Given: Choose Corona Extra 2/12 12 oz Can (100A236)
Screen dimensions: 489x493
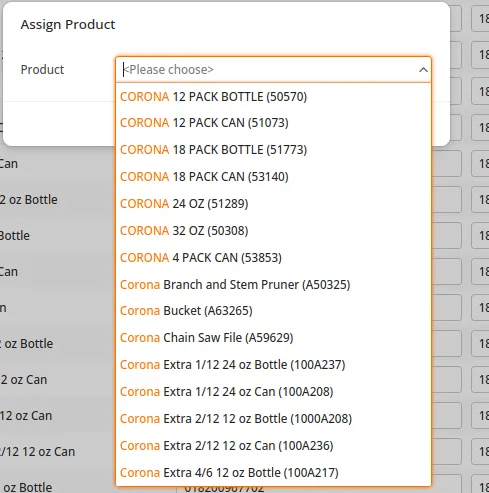Looking at the screenshot, I should 273,446.
